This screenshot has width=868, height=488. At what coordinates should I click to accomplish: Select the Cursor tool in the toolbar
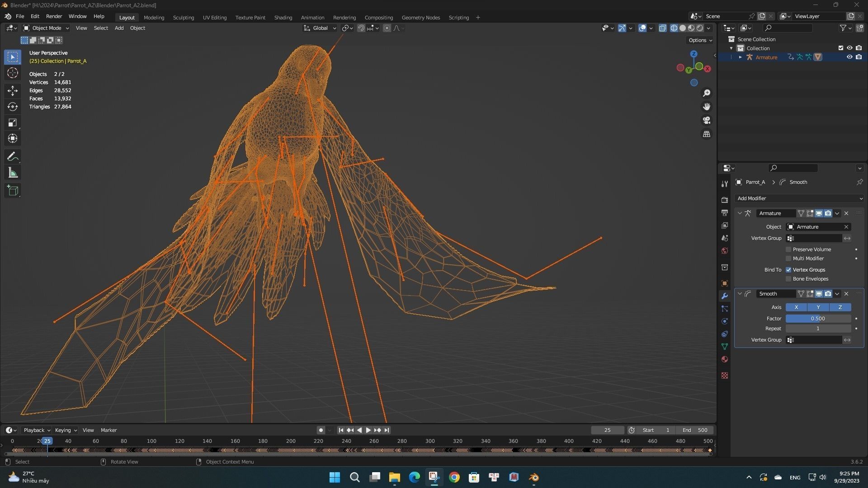click(13, 73)
